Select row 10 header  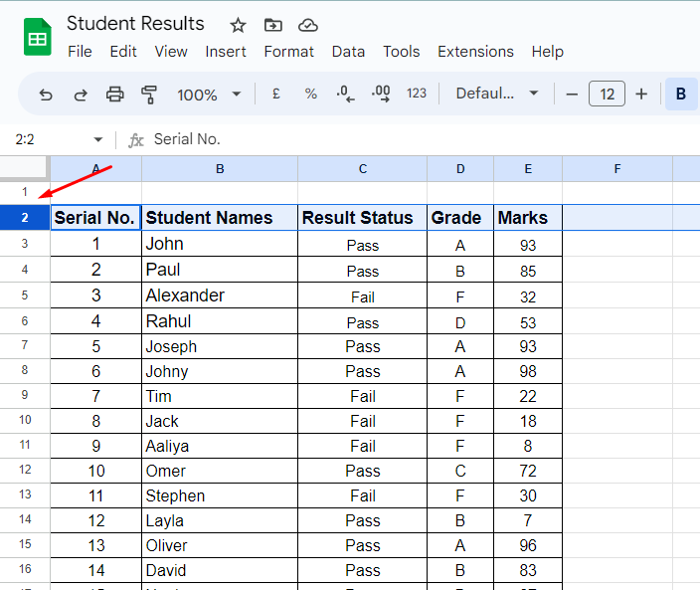click(x=25, y=420)
